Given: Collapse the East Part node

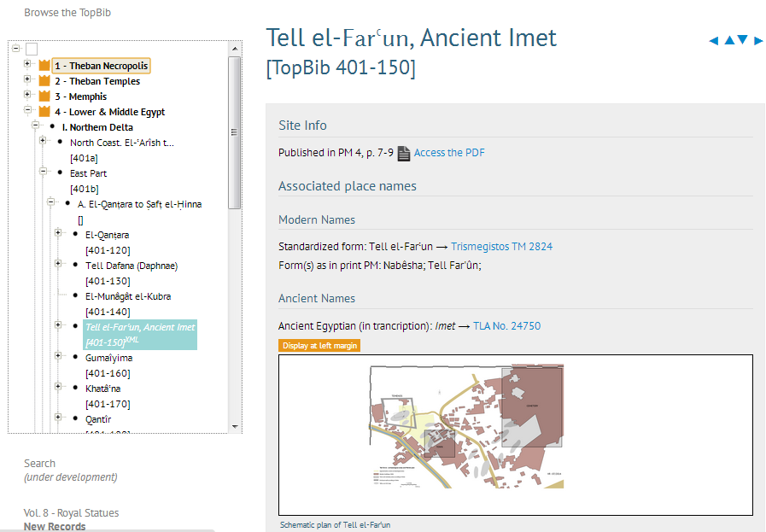Looking at the screenshot, I should click(43, 171).
